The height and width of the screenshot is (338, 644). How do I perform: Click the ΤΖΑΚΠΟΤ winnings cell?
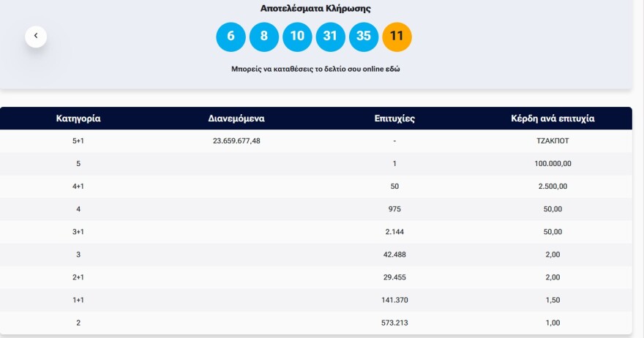[553, 141]
